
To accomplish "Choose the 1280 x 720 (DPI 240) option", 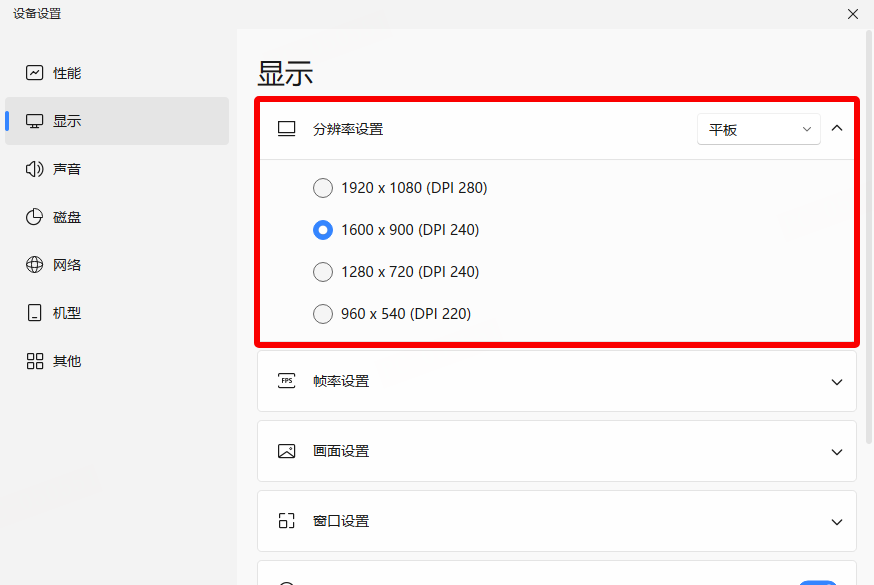I will (x=323, y=272).
